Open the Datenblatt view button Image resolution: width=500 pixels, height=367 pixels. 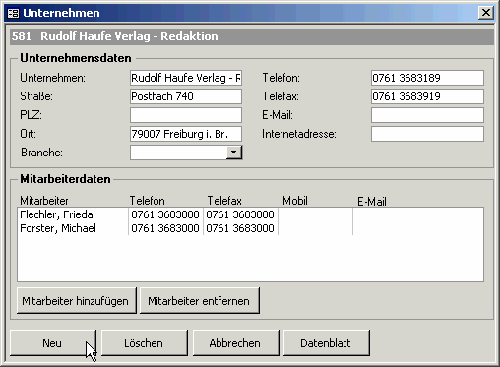click(x=326, y=343)
